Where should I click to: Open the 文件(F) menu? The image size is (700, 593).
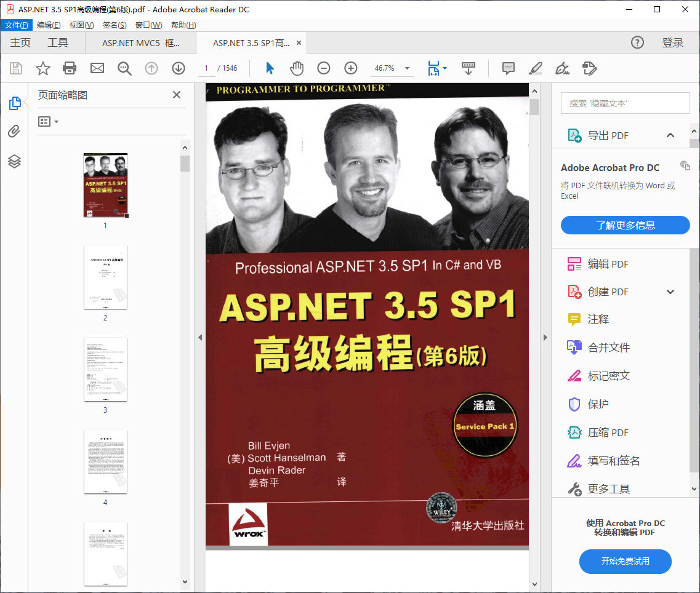click(x=16, y=25)
